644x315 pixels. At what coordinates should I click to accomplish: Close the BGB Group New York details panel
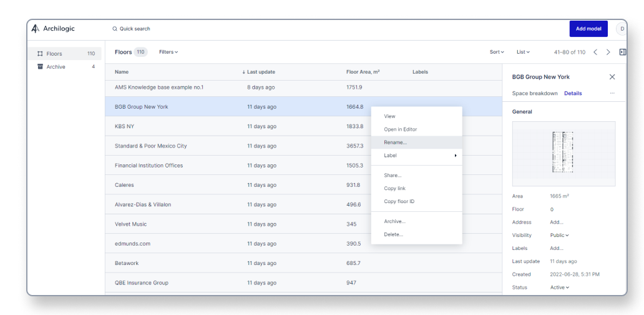pyautogui.click(x=612, y=77)
